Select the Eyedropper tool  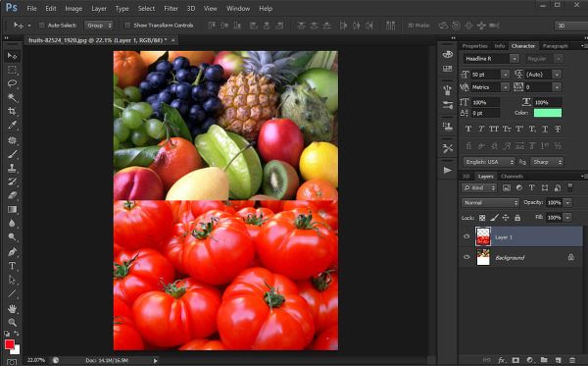coord(12,126)
